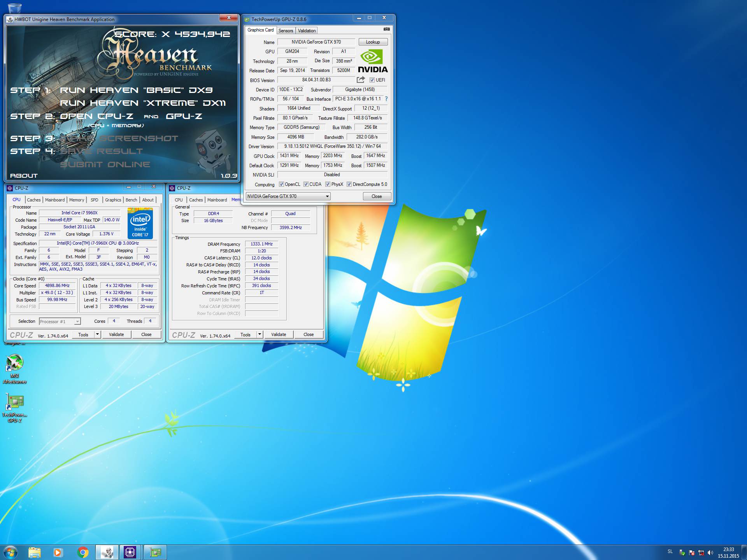Open the TechPowerUp GPU-Z desktop shortcut
Screen dimensions: 747x560
15,408
